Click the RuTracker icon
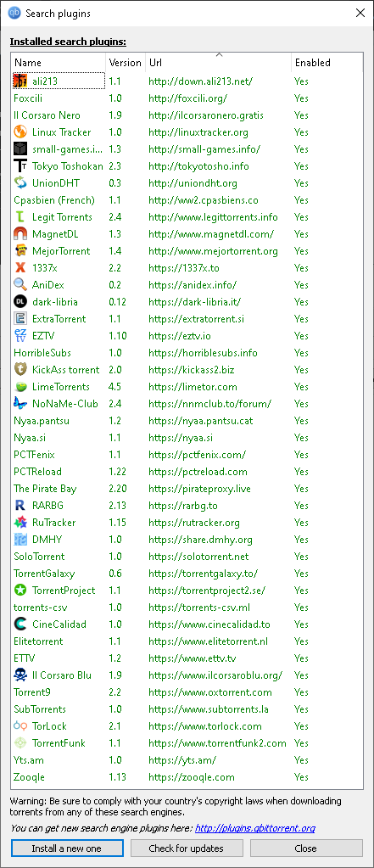Screen dimensions: 374x868 coord(20,523)
